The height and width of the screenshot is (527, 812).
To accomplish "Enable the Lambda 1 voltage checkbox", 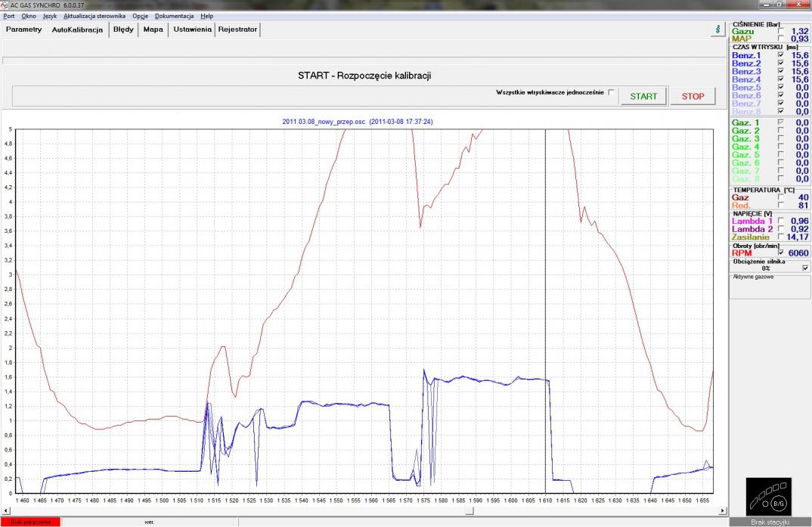I will 781,220.
